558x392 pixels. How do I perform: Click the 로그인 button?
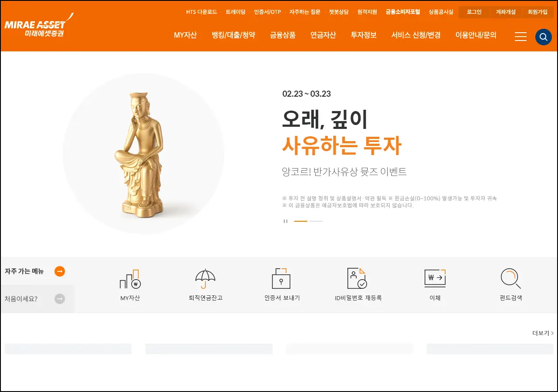click(x=473, y=12)
